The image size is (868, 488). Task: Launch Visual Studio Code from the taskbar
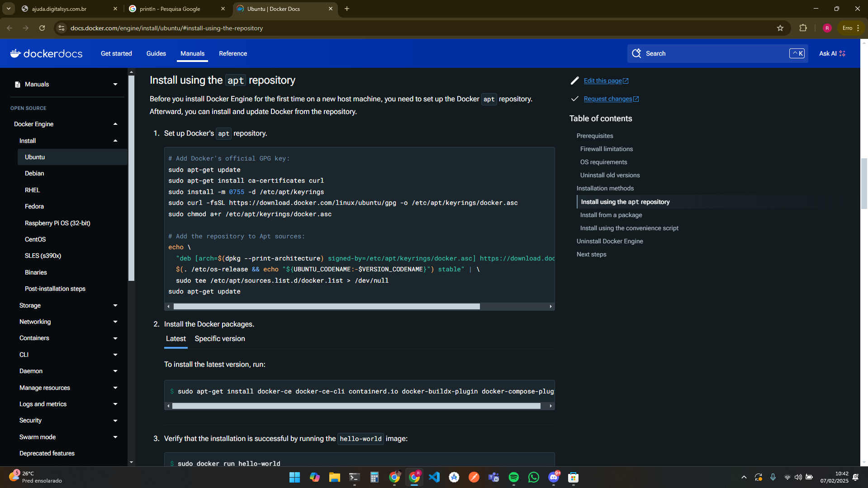[434, 477]
